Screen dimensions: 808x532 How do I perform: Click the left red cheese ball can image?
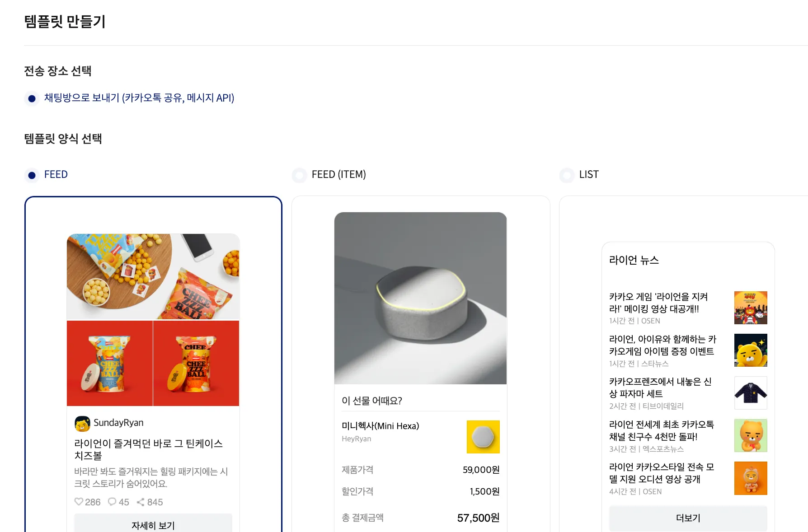[110, 363]
